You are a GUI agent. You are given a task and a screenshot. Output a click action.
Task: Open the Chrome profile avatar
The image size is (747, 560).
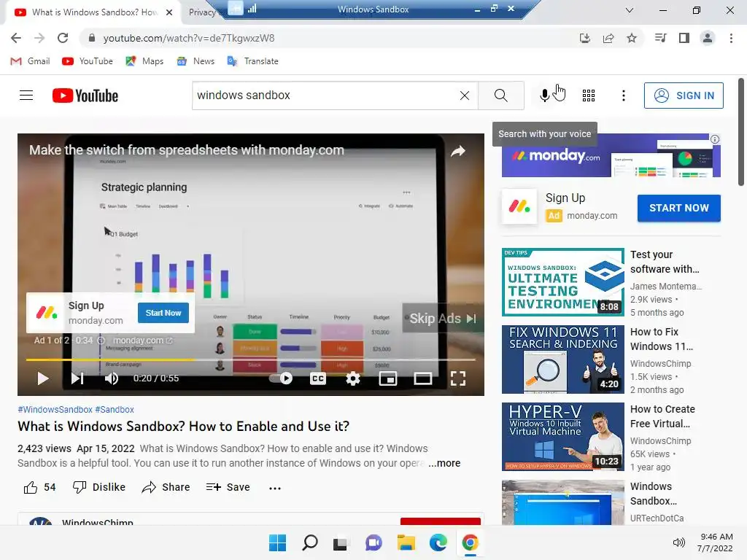tap(708, 38)
